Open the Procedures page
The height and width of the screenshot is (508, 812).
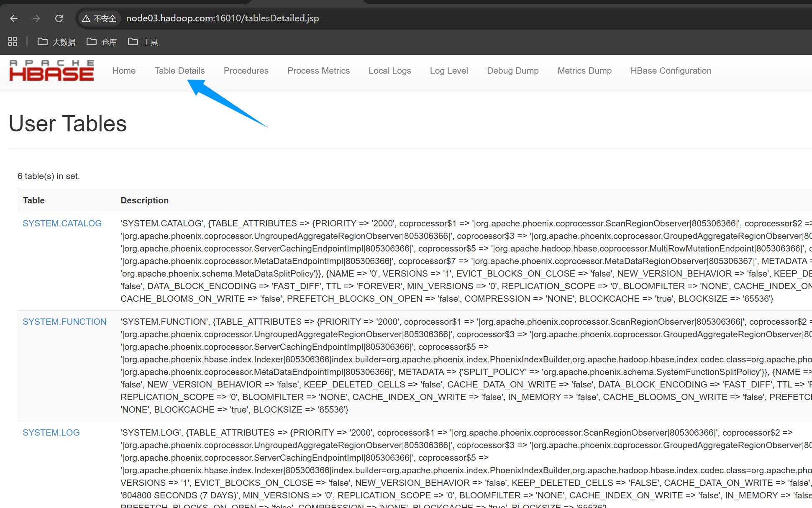pos(246,71)
